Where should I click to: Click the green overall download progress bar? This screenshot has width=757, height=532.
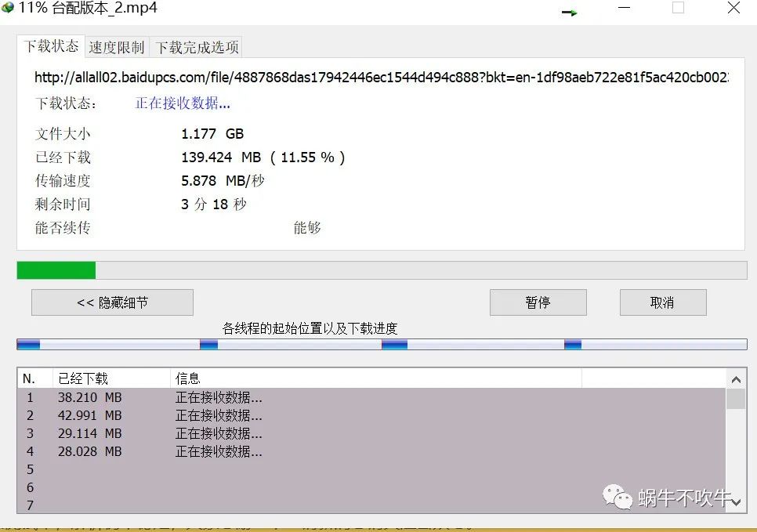pyautogui.click(x=55, y=270)
